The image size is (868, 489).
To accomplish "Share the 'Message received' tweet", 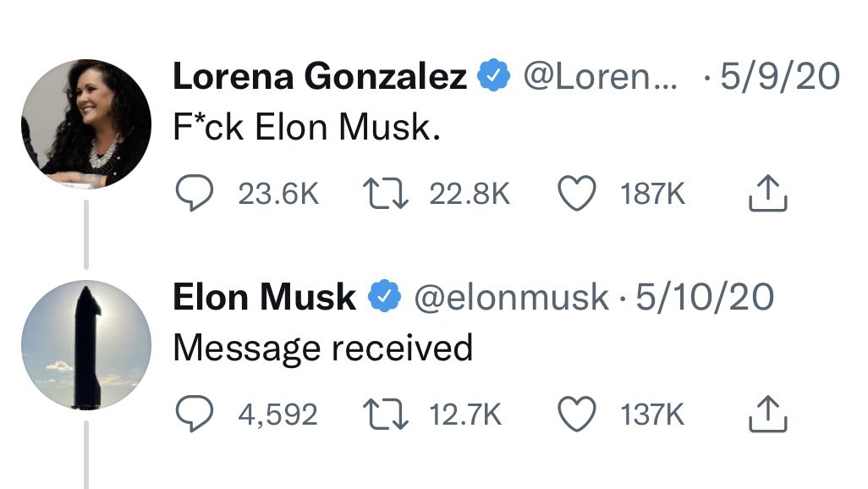I will point(768,414).
